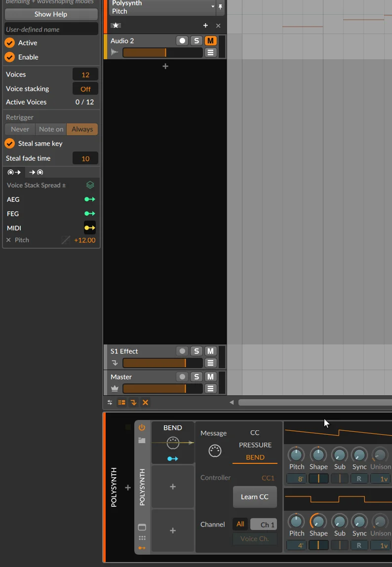Screen dimensions: 392x567
Task: Open the second oscillator 4' octave selector
Action: pos(296,545)
